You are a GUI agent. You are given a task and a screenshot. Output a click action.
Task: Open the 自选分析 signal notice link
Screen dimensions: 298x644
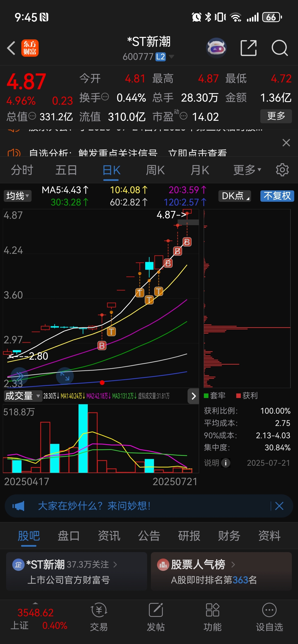click(x=128, y=152)
